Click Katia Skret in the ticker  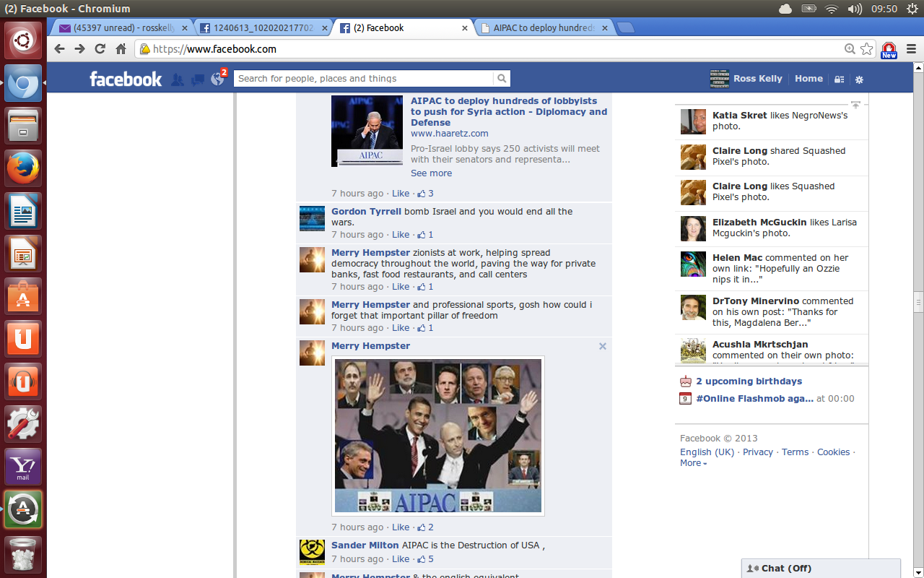pyautogui.click(x=740, y=116)
